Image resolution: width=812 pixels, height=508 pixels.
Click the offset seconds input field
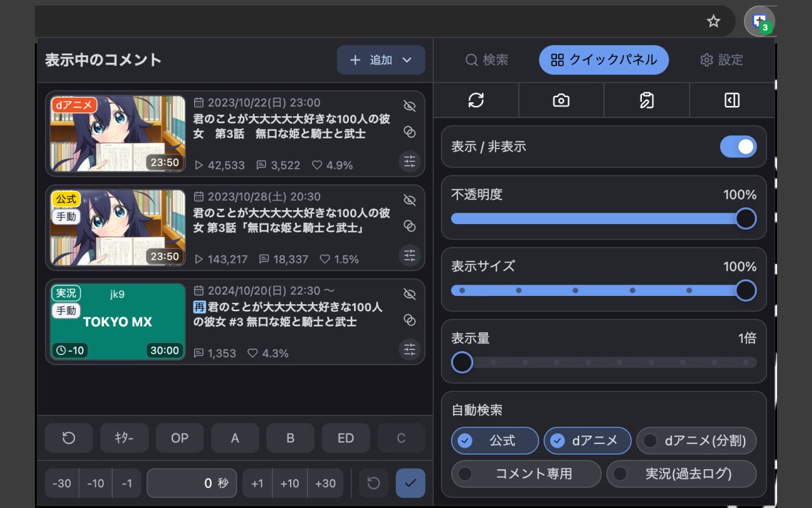pyautogui.click(x=192, y=483)
